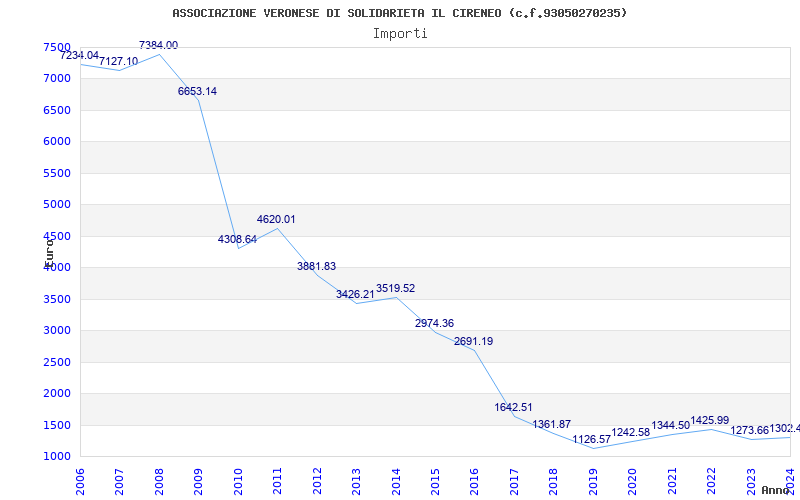The height and width of the screenshot is (500, 800).
Task: Click the Euro y-axis title
Action: tap(48, 252)
